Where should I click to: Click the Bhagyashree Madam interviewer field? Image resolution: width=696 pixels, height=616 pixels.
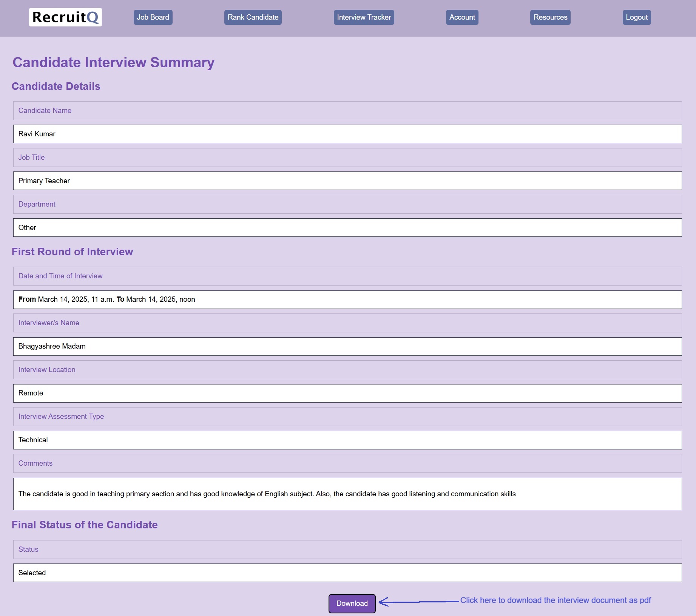[x=347, y=346]
